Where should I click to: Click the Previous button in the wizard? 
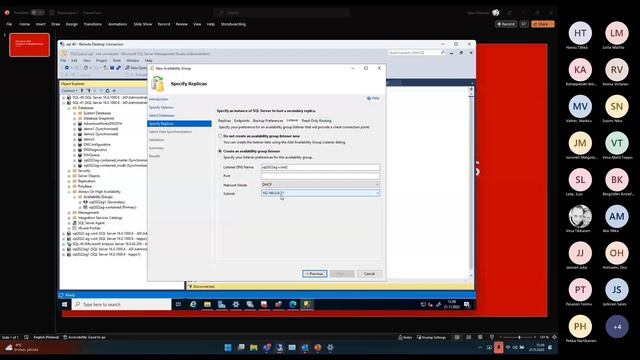point(315,273)
